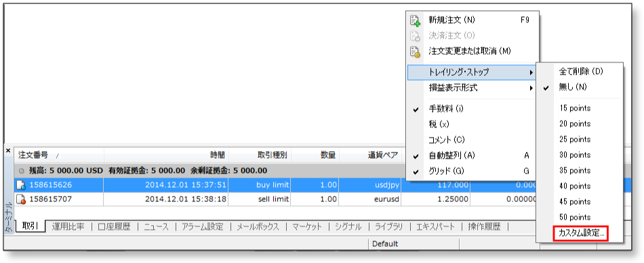The width and height of the screenshot is (644, 263).
Task: Open the 操作履歴 tab
Action: point(484,227)
